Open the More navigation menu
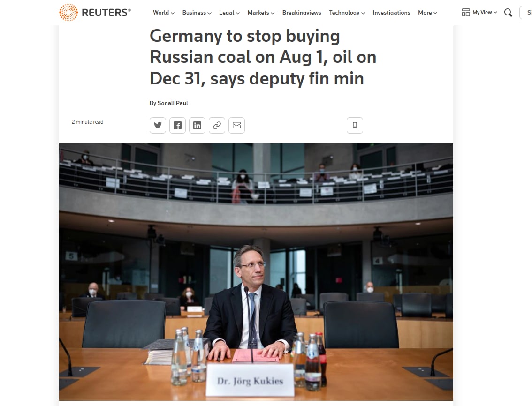Viewport: 532px width, 406px height. (x=427, y=13)
